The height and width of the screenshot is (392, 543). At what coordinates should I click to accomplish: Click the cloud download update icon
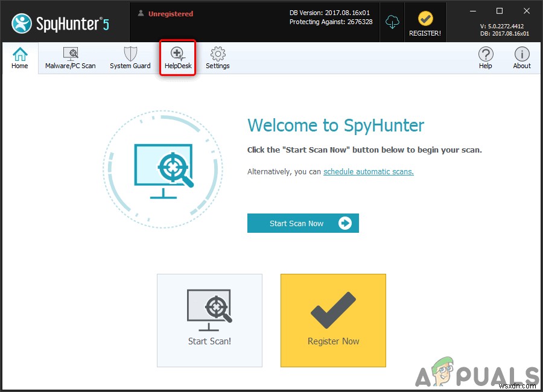pyautogui.click(x=392, y=22)
